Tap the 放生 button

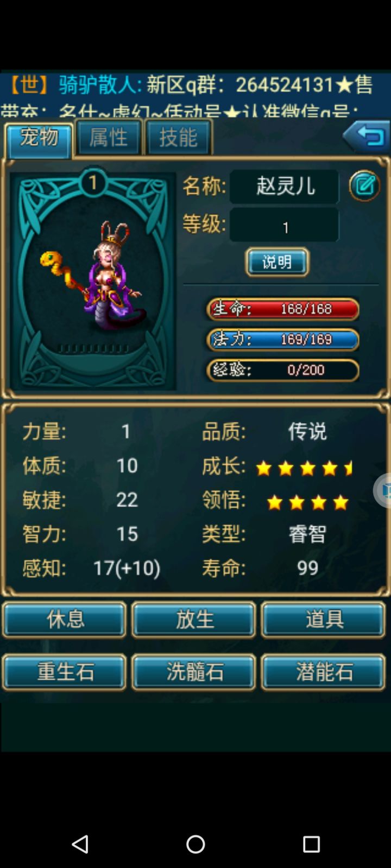tap(194, 619)
